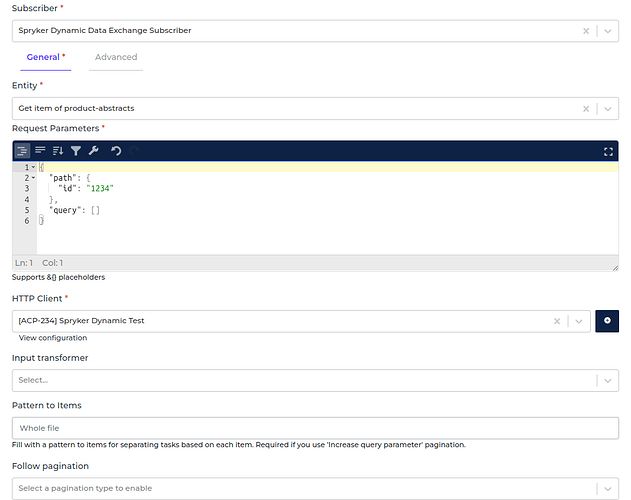Open the HTTP Client dropdown chevron
Screen dimensions: 631x500
pyautogui.click(x=579, y=321)
